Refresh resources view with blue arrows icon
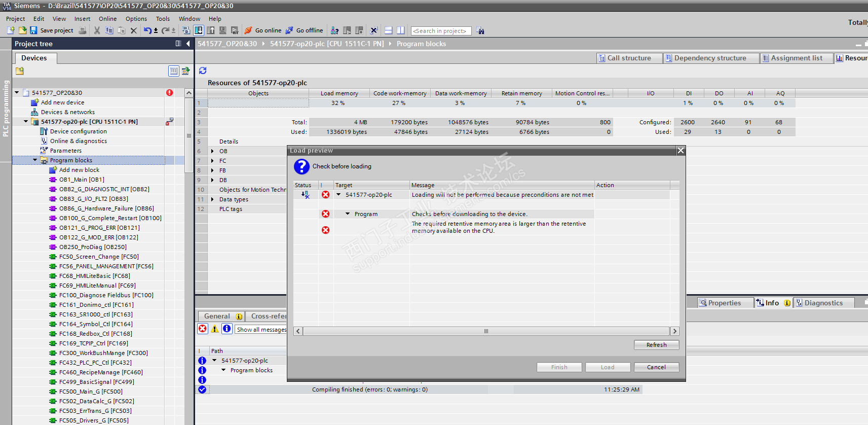This screenshot has height=425, width=868. 203,70
